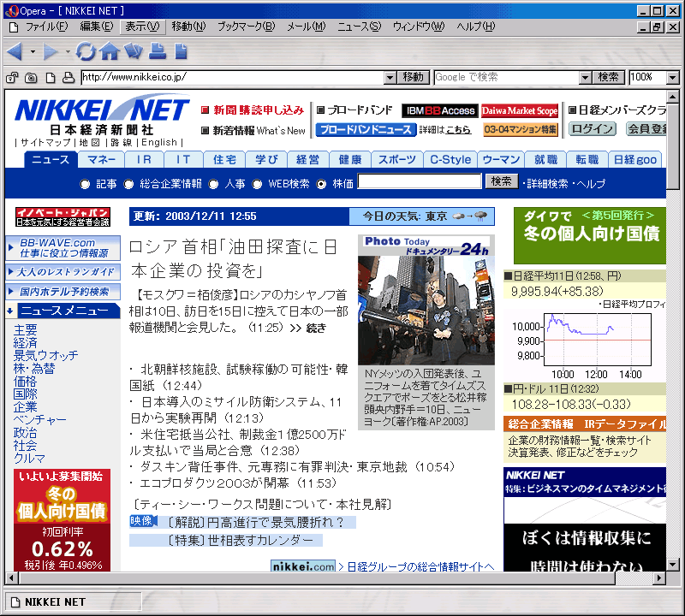Click the イノベート・ジャパン banner
685x616 pixels.
pyautogui.click(x=63, y=217)
